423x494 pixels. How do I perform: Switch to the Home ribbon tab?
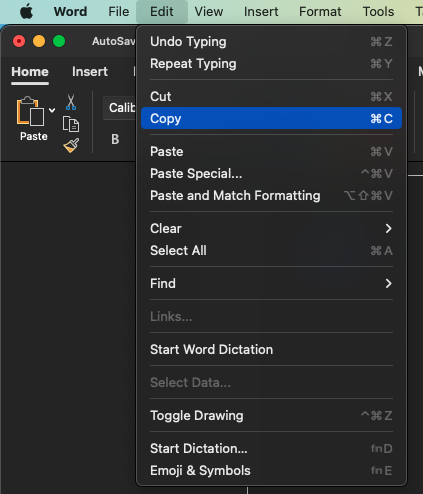click(30, 72)
